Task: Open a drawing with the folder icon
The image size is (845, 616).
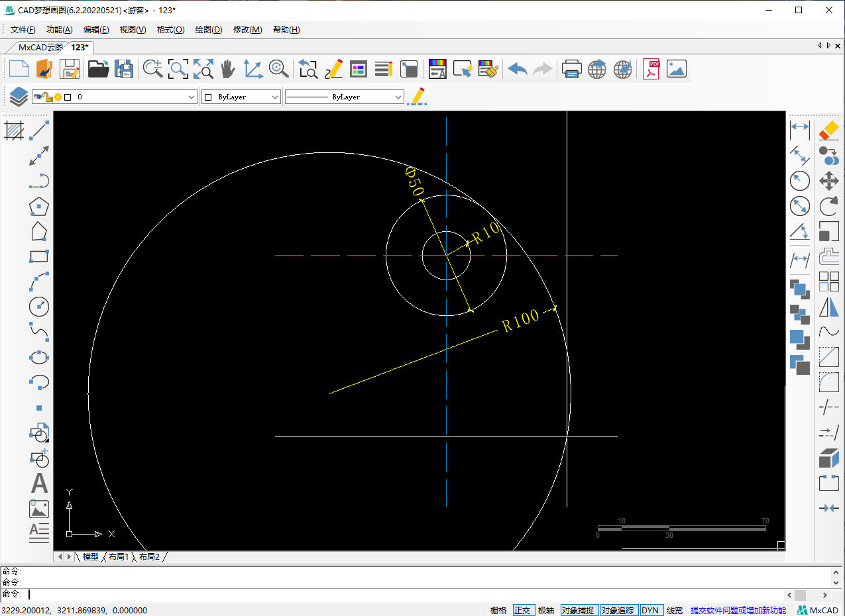Action: tap(98, 69)
